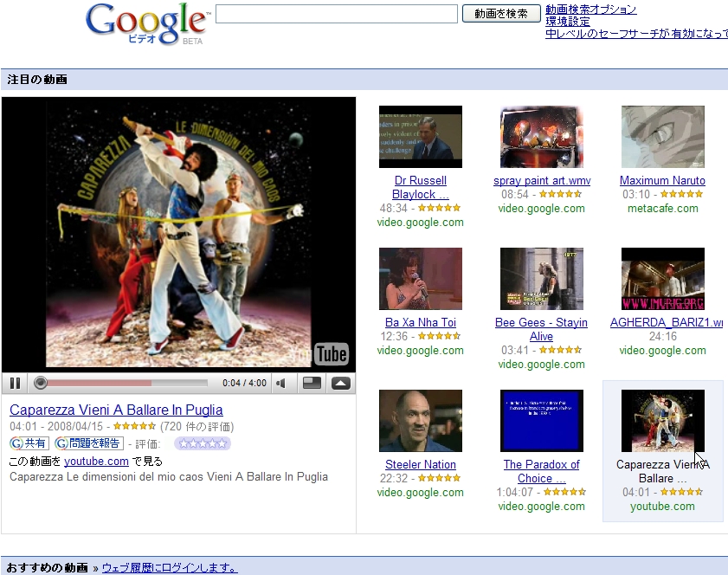Click the Caparezza Le dimensioni del mio caos description
728x575 pixels.
(x=169, y=476)
